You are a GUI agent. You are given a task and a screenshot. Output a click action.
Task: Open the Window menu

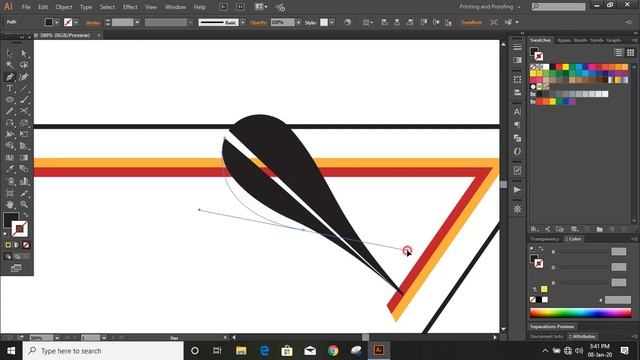176,7
